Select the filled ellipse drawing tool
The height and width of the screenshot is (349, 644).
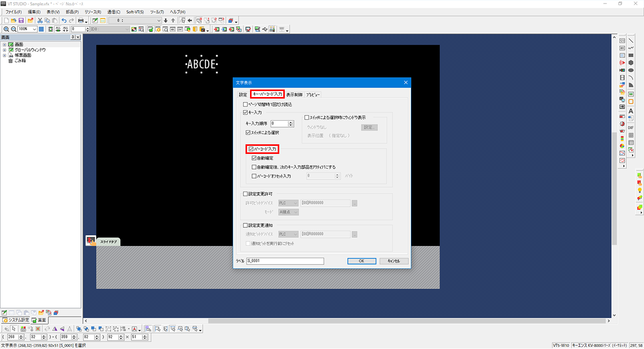pyautogui.click(x=631, y=70)
